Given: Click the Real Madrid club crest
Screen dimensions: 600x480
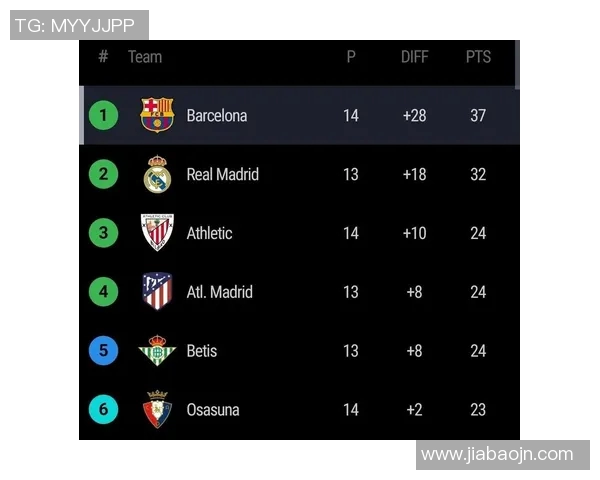Looking at the screenshot, I should tap(157, 174).
